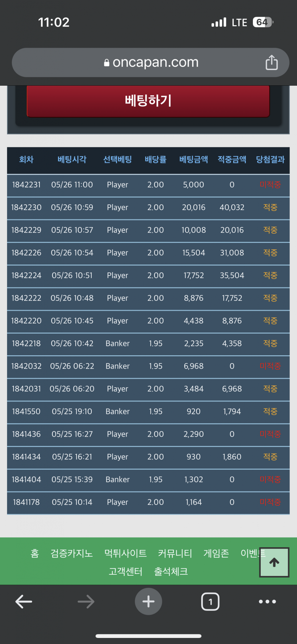
Task: Go to 먹튀사이트 in footer menu
Action: (126, 553)
